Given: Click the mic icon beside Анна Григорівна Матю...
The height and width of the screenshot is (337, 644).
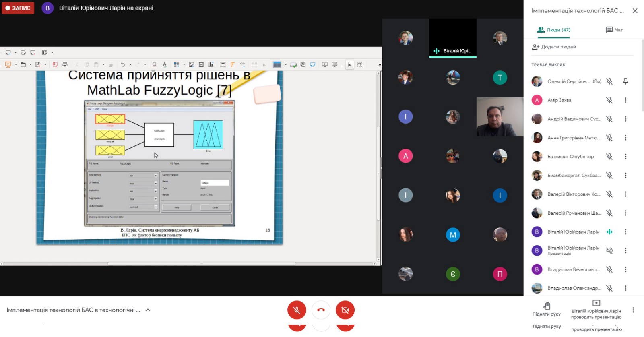Looking at the screenshot, I should (609, 138).
